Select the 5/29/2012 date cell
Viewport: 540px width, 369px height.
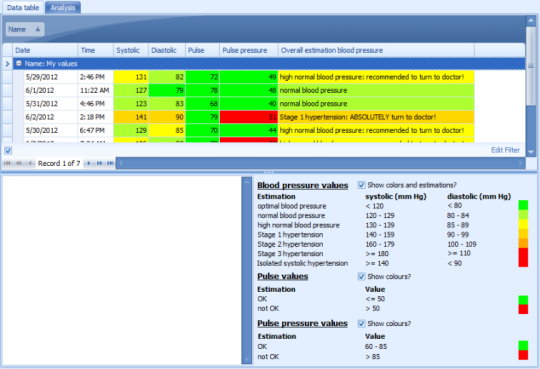click(51, 77)
